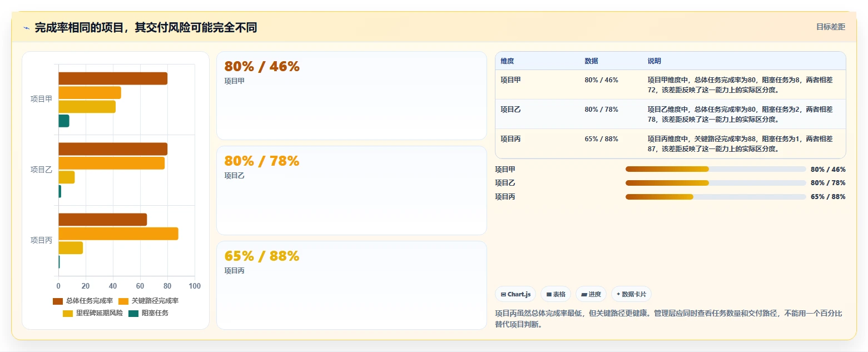Click the 维度 table column header
This screenshot has width=868, height=352.
[x=507, y=61]
